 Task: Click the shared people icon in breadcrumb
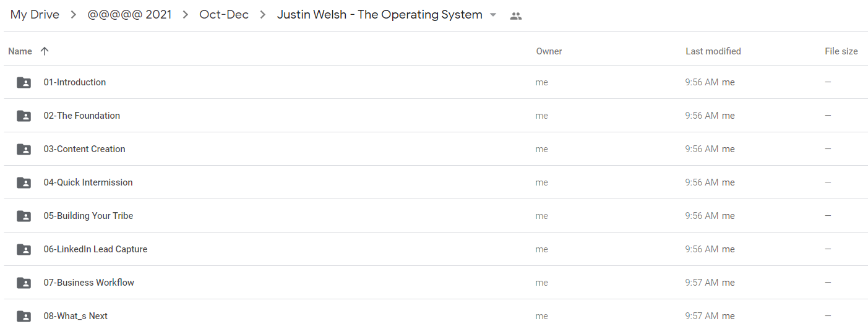point(516,16)
